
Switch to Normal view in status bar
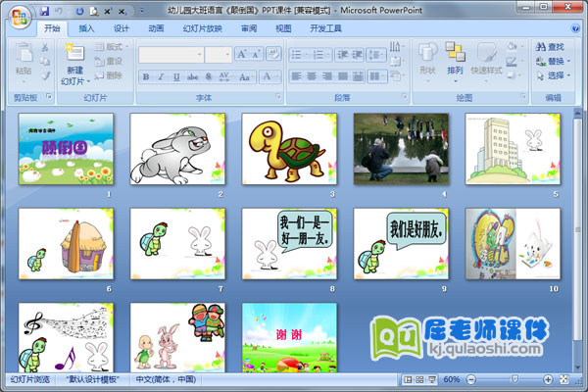point(408,380)
